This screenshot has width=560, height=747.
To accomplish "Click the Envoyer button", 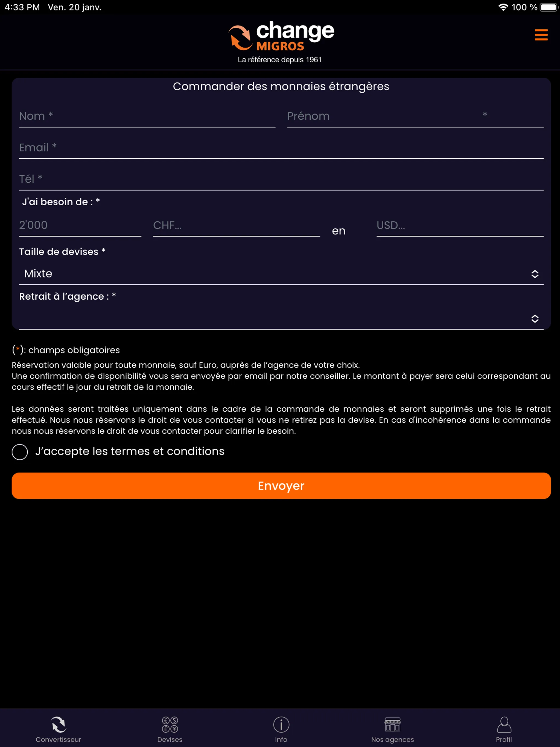I will tap(280, 486).
